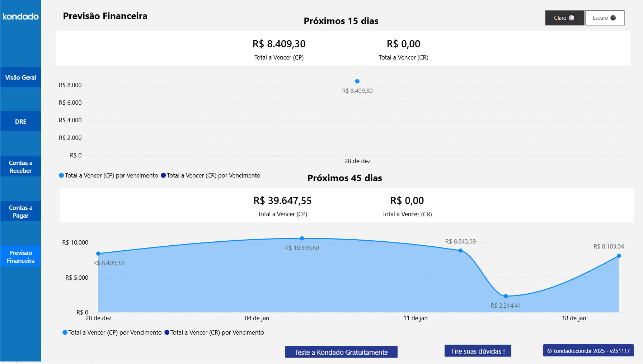
Task: Select the CR legend dot on the top chart
Action: pyautogui.click(x=163, y=175)
